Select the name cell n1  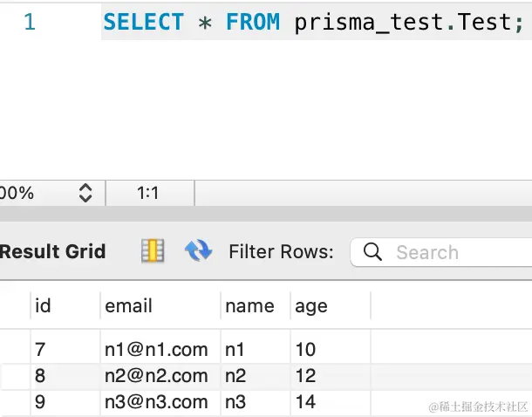coord(256,350)
